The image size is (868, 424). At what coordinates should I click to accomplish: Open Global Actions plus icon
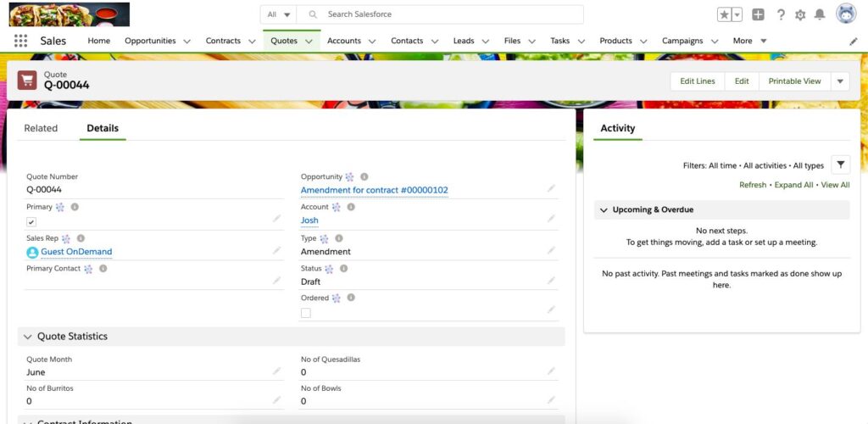click(x=759, y=15)
